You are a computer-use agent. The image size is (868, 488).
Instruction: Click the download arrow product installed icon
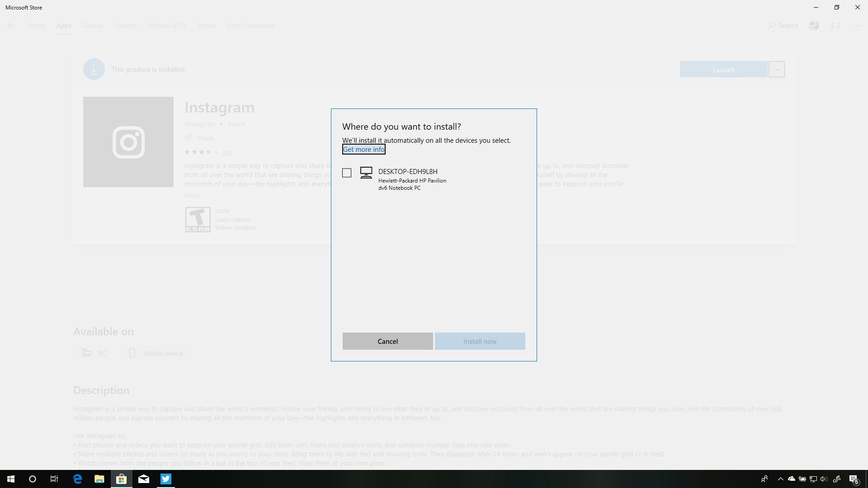tap(94, 69)
